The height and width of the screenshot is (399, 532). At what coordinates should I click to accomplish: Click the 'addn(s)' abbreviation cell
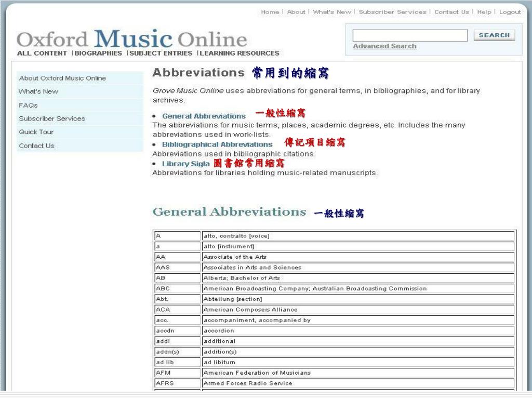[x=178, y=352]
